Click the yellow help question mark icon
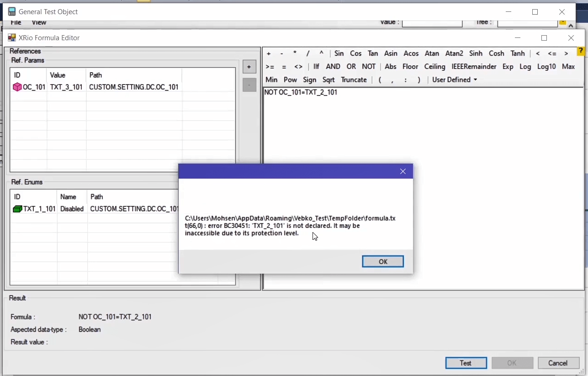Viewport: 588px width, 376px height. pos(581,51)
